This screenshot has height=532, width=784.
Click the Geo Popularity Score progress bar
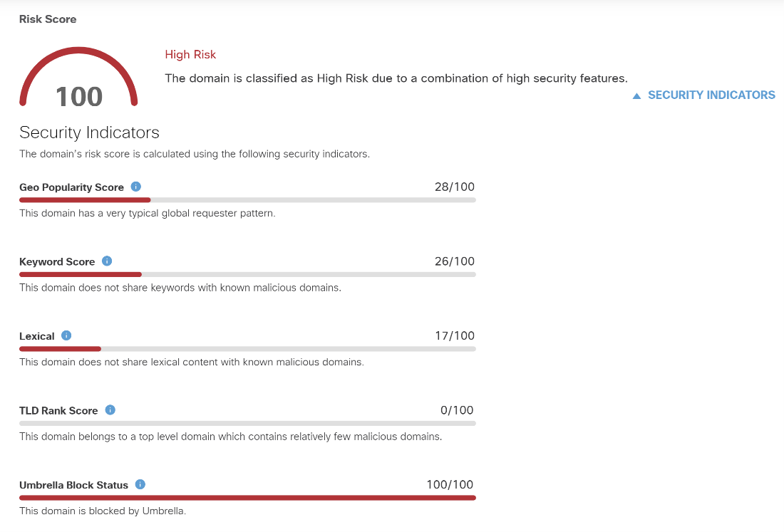(x=247, y=200)
